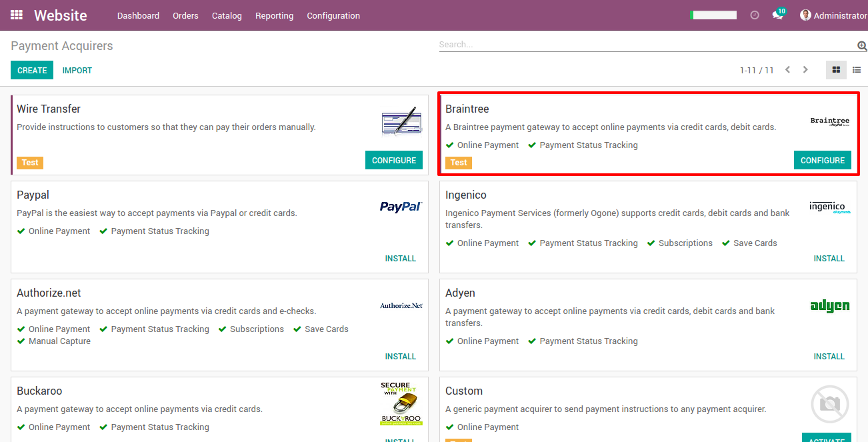Install the Authorize.net acquirer
This screenshot has height=442, width=868.
click(x=401, y=356)
